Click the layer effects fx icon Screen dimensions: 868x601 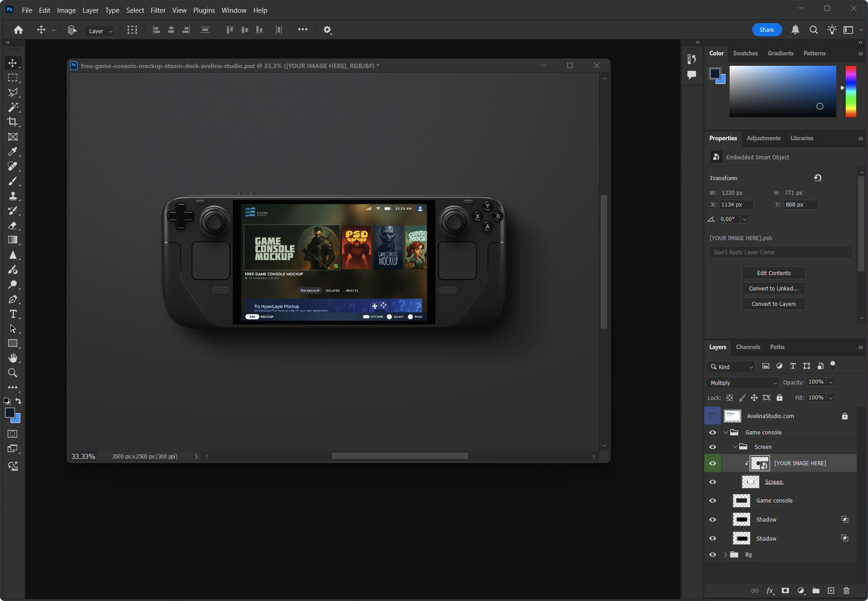click(x=770, y=591)
